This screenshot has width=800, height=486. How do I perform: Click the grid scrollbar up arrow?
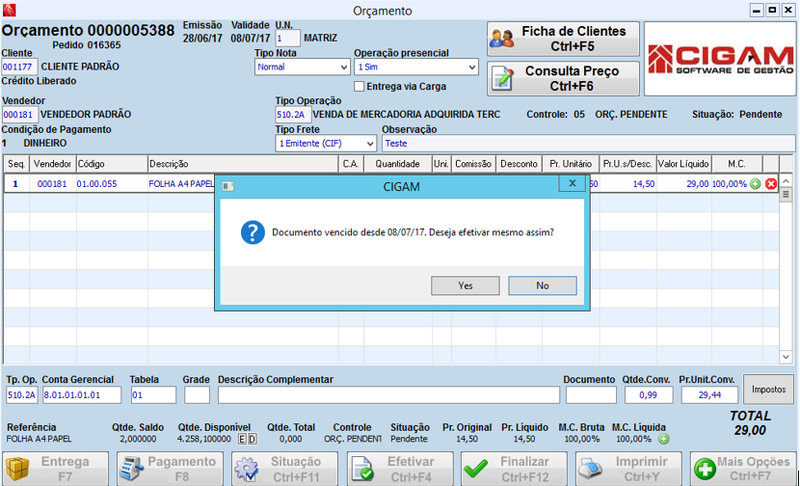click(786, 181)
